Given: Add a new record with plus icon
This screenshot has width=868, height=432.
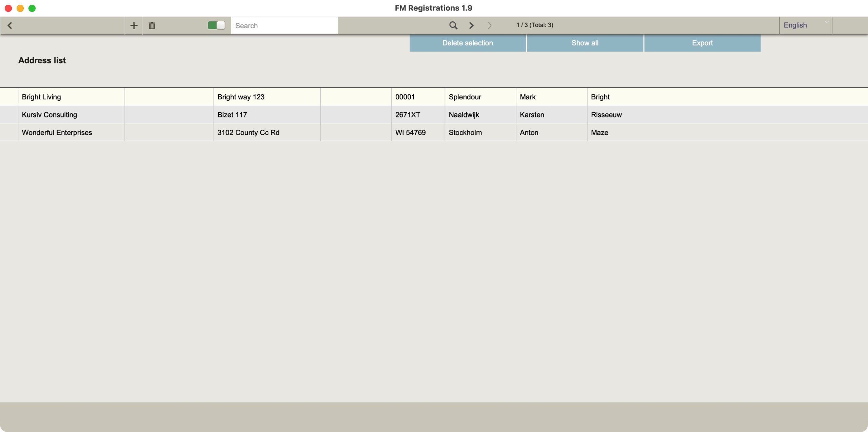Looking at the screenshot, I should pos(134,25).
